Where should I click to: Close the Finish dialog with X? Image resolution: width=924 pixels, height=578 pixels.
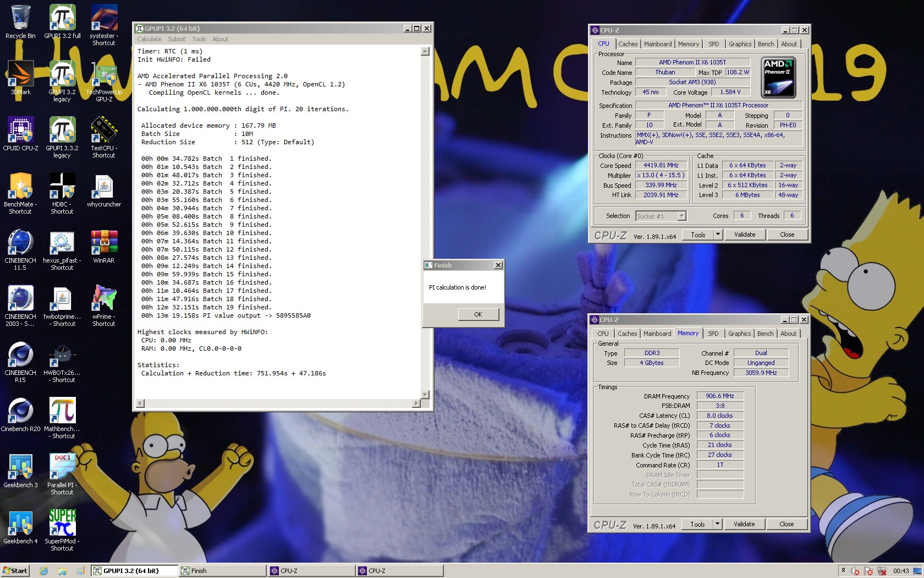click(498, 265)
